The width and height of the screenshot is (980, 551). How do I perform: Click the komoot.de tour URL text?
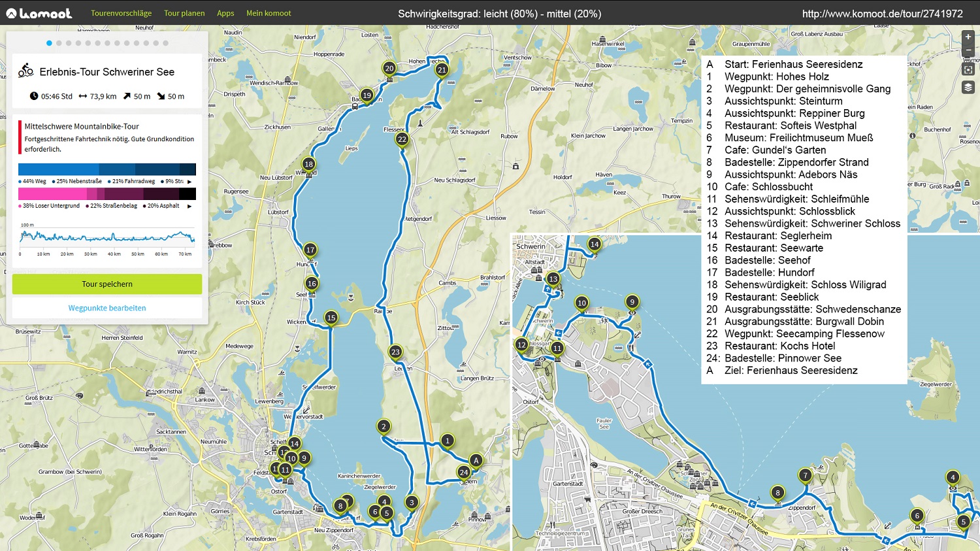point(882,14)
